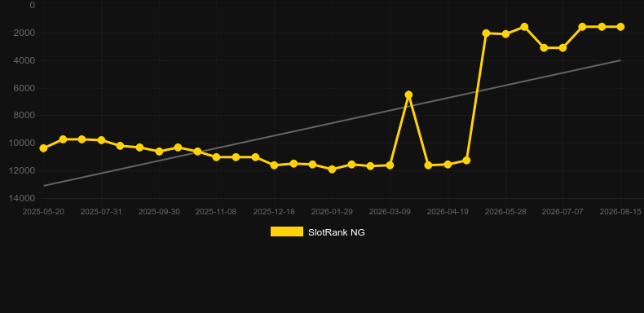Select the data point above 2025-12-18
This screenshot has height=313, width=644.
click(275, 165)
